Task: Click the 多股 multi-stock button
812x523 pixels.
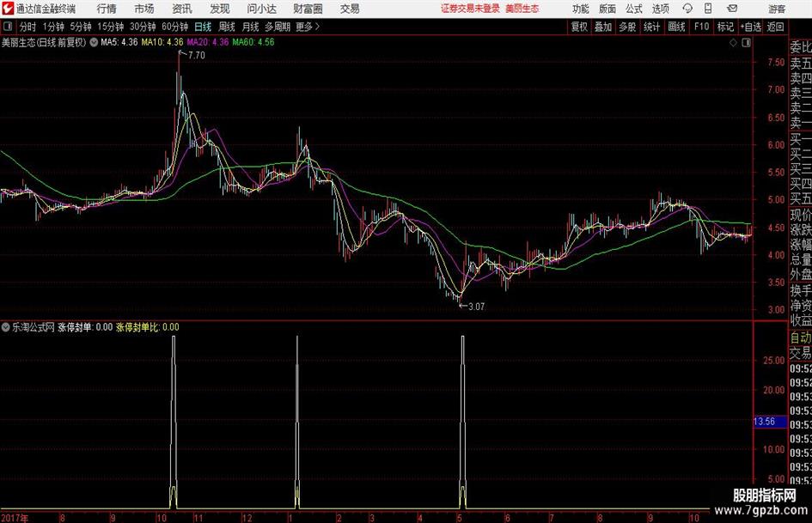Action: click(627, 27)
